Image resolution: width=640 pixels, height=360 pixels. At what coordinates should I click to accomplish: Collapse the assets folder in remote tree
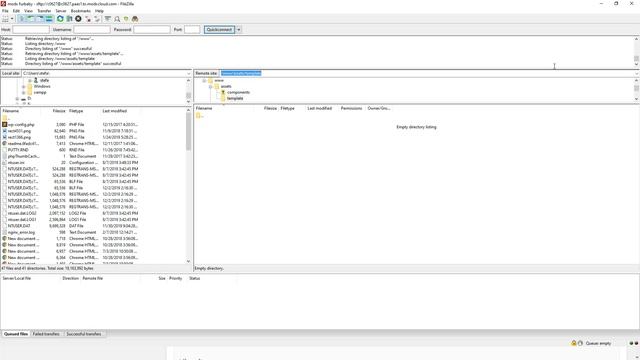[211, 87]
